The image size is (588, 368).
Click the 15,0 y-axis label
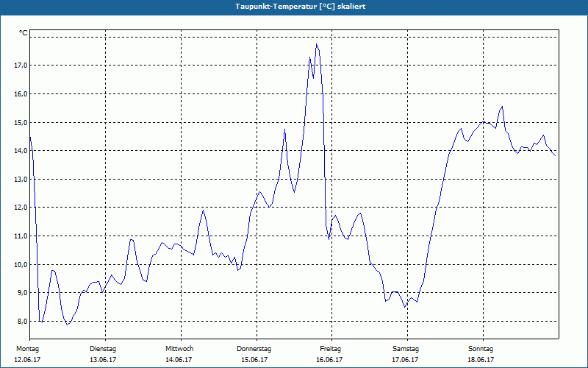(21, 122)
